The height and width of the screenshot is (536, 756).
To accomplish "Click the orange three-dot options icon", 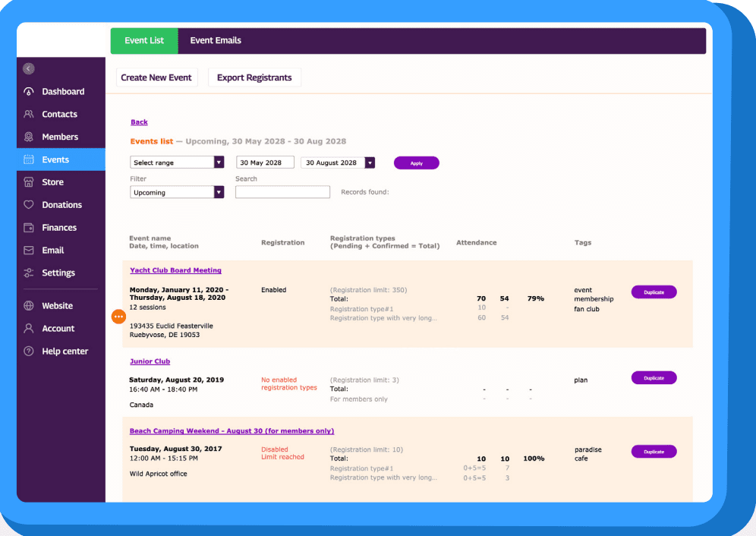I will [118, 316].
